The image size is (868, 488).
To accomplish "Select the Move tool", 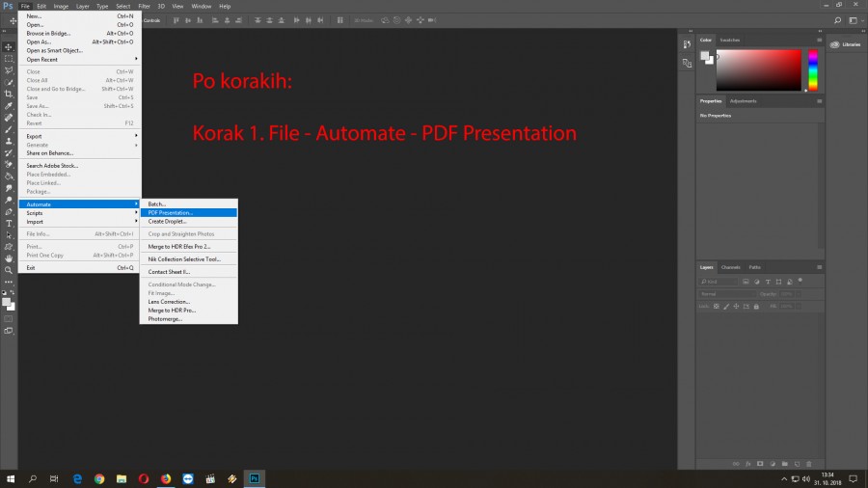I will coord(9,46).
